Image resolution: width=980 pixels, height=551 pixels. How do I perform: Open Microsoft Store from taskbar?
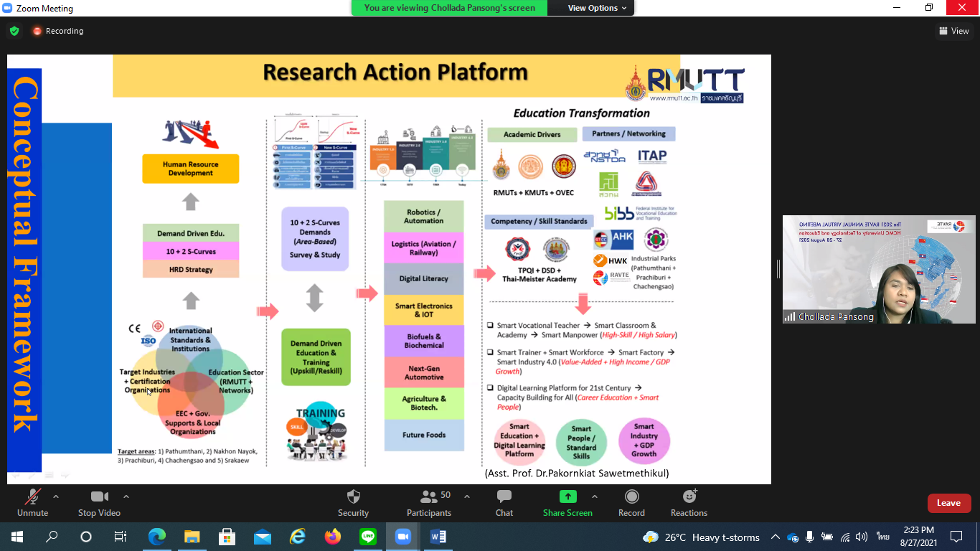click(x=227, y=537)
